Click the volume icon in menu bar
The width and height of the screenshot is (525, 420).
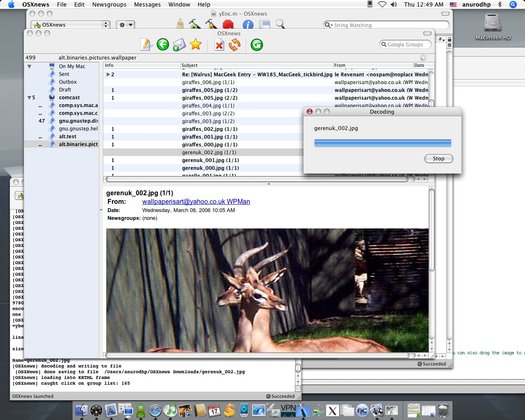point(394,4)
